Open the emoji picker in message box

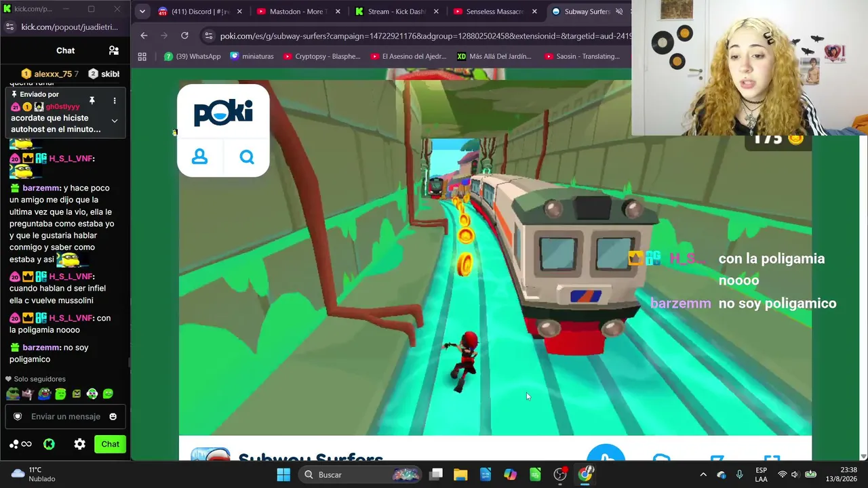pyautogui.click(x=113, y=417)
